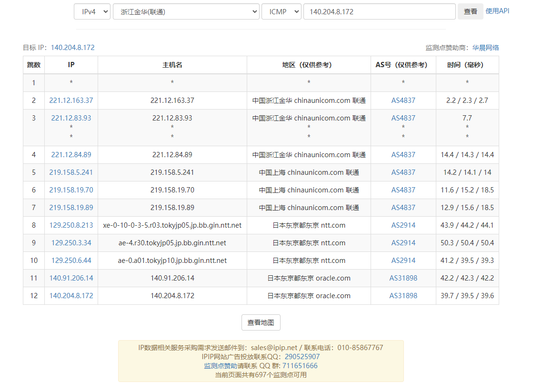Click QQ group link 711651666
The height and width of the screenshot is (392, 553).
click(x=300, y=366)
